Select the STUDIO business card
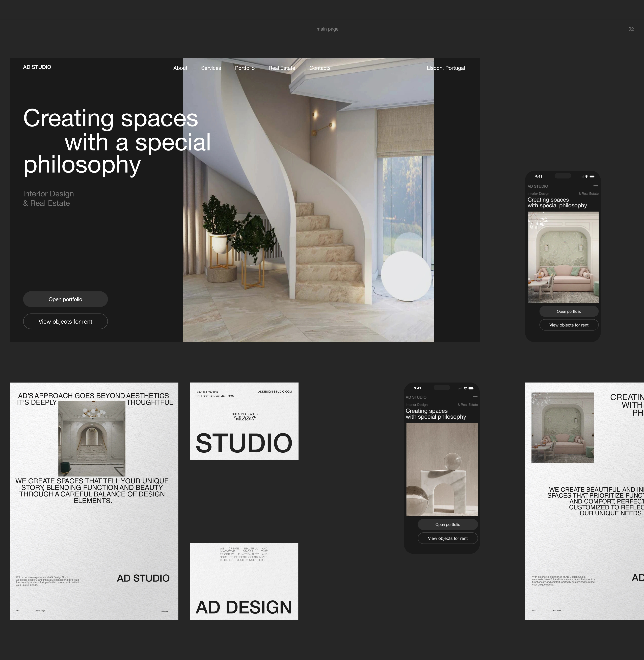Image resolution: width=644 pixels, height=660 pixels. tap(244, 421)
